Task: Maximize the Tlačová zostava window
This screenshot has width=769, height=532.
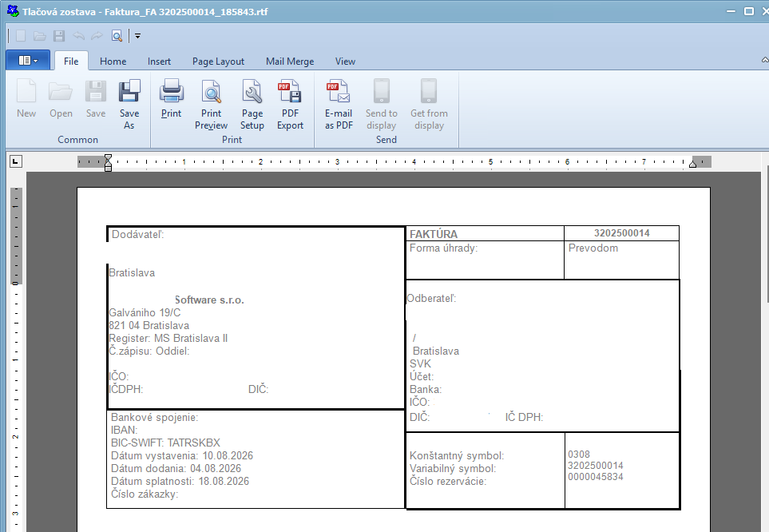Action: click(x=749, y=11)
